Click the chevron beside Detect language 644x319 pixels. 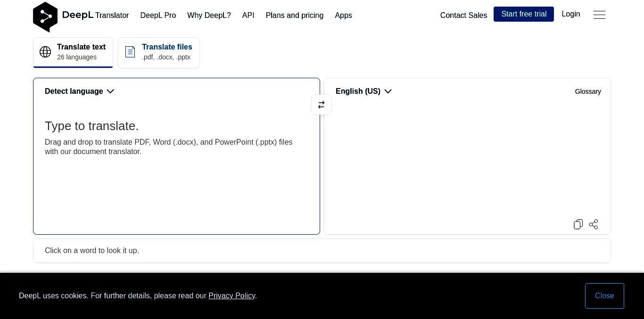[110, 91]
